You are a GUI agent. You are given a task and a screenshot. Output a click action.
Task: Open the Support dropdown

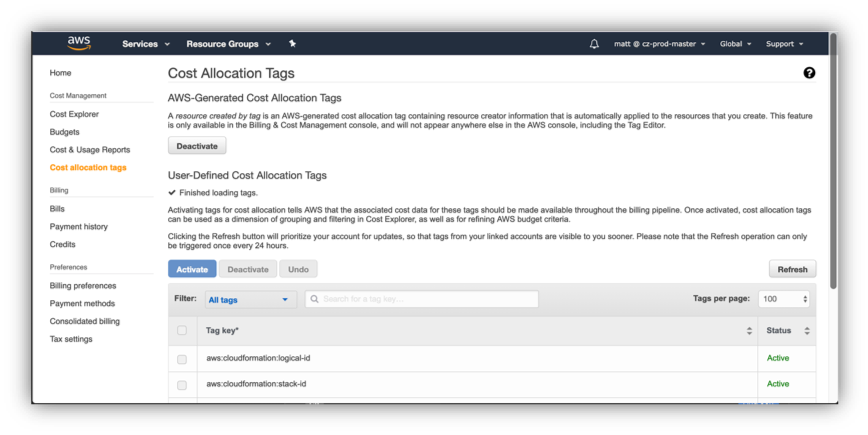pyautogui.click(x=784, y=44)
